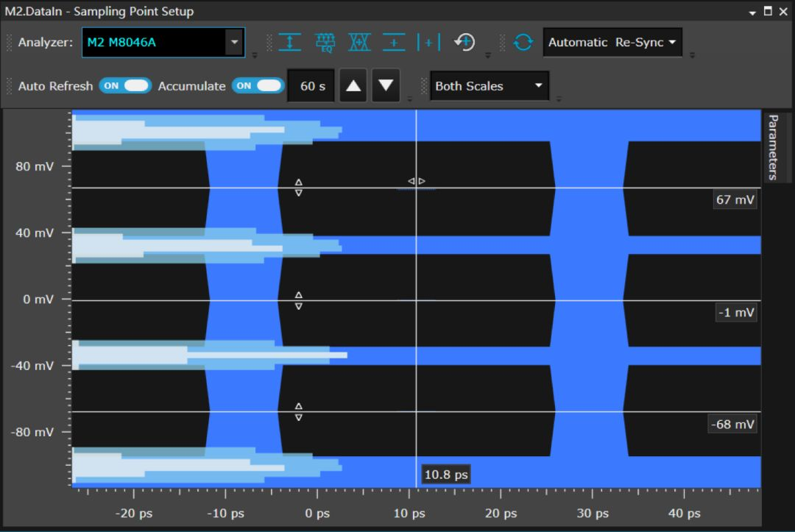Viewport: 795px width, 532px height.
Task: Close the Sampling Point Setup window
Action: click(x=783, y=11)
